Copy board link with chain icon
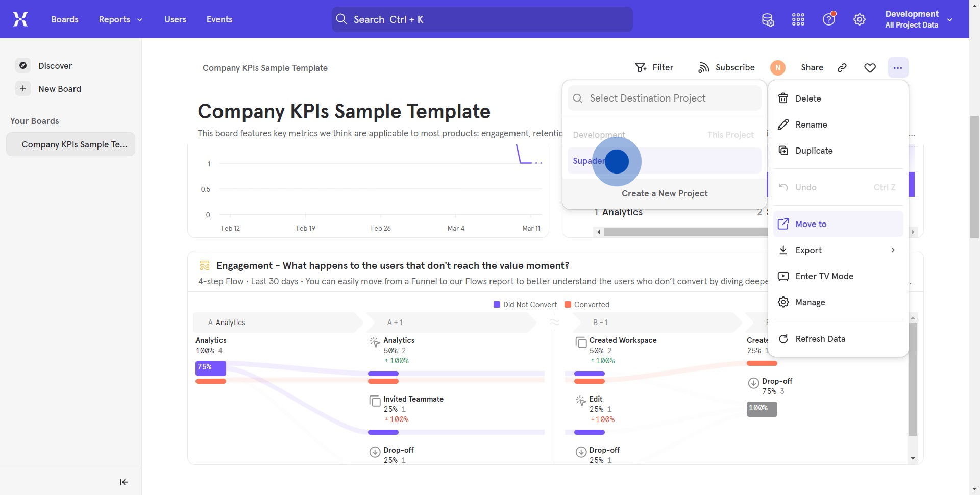Viewport: 980px width, 495px height. pos(842,68)
